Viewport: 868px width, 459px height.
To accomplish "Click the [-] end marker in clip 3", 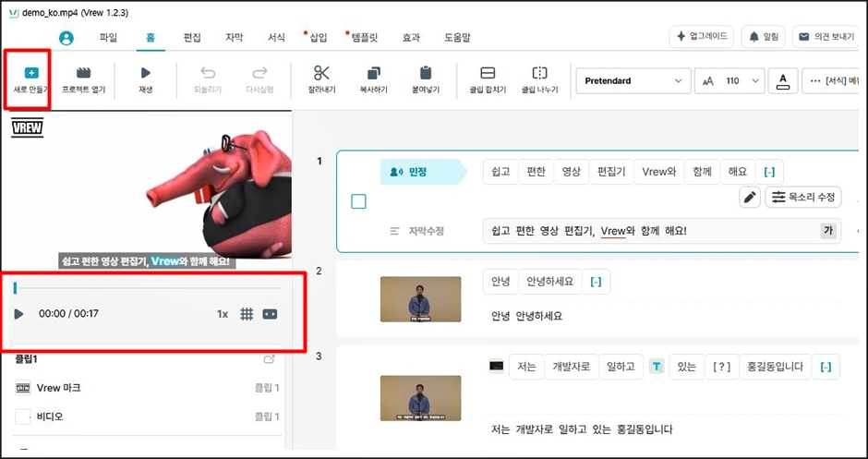I will (x=826, y=367).
